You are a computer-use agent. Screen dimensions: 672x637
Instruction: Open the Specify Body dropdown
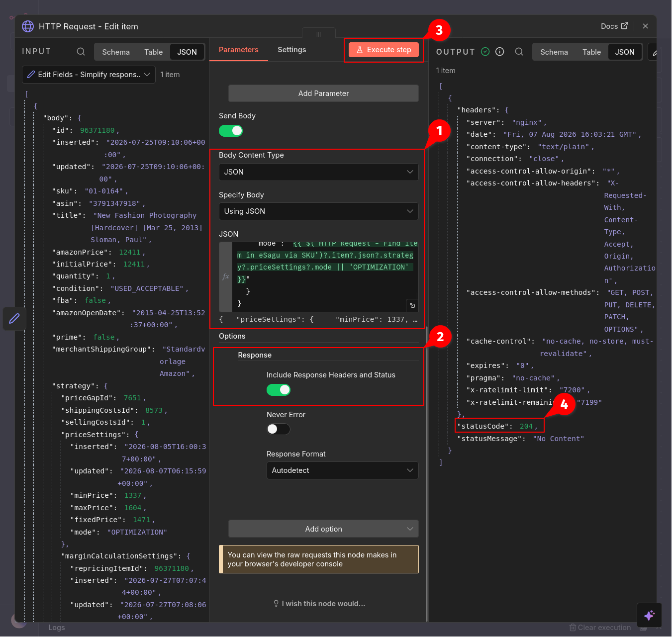point(318,211)
